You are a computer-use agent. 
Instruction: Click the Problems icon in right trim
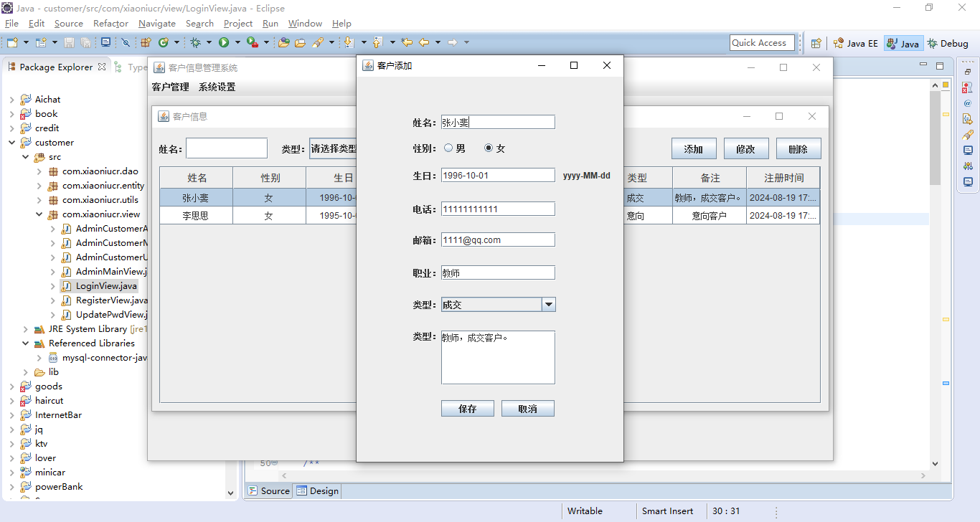[x=968, y=87]
